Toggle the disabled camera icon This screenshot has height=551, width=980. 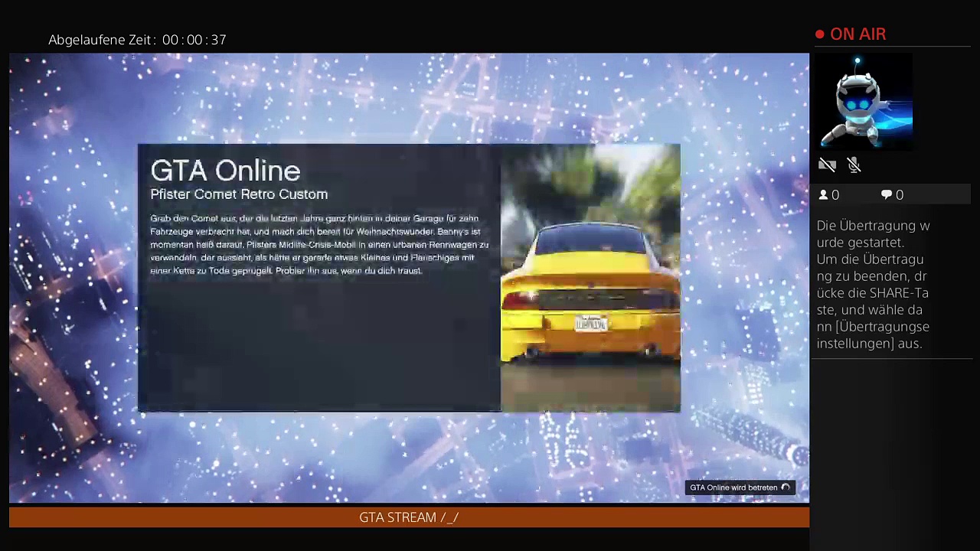coord(827,165)
